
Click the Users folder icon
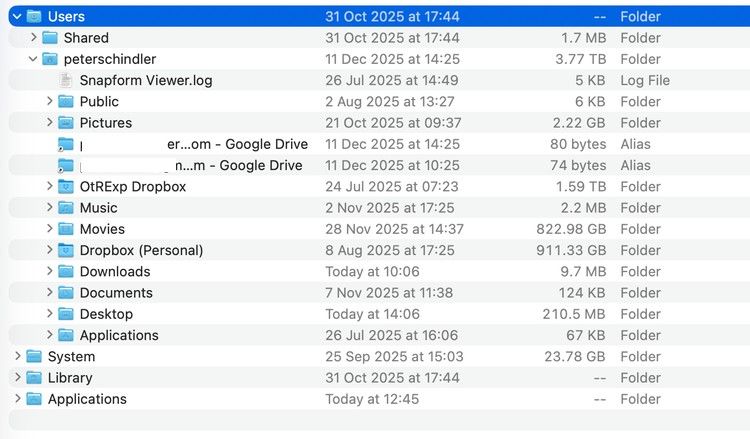click(x=34, y=16)
